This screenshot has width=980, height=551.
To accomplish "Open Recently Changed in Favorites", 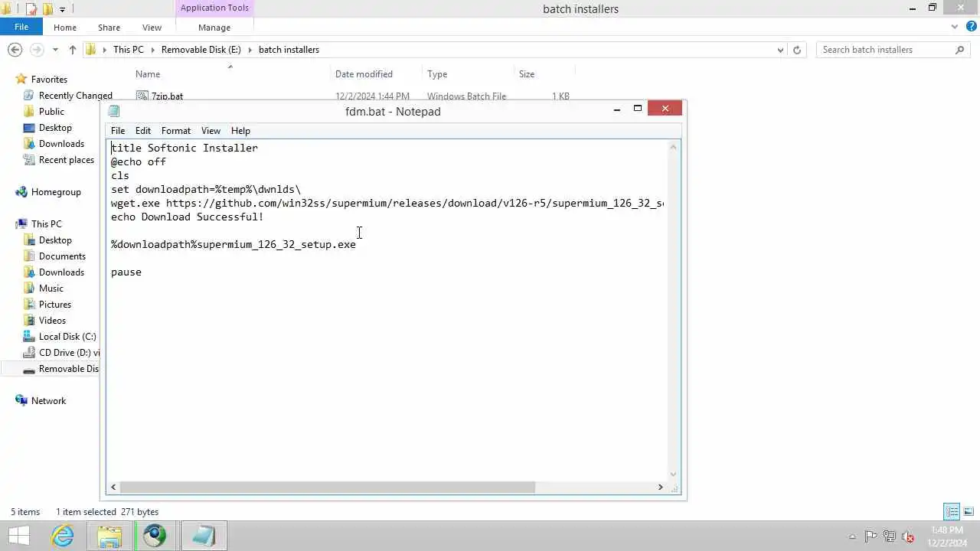I will pos(75,96).
